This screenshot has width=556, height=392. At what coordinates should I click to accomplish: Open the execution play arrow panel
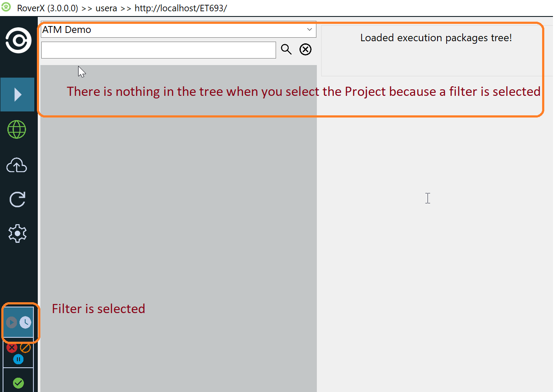[x=18, y=95]
